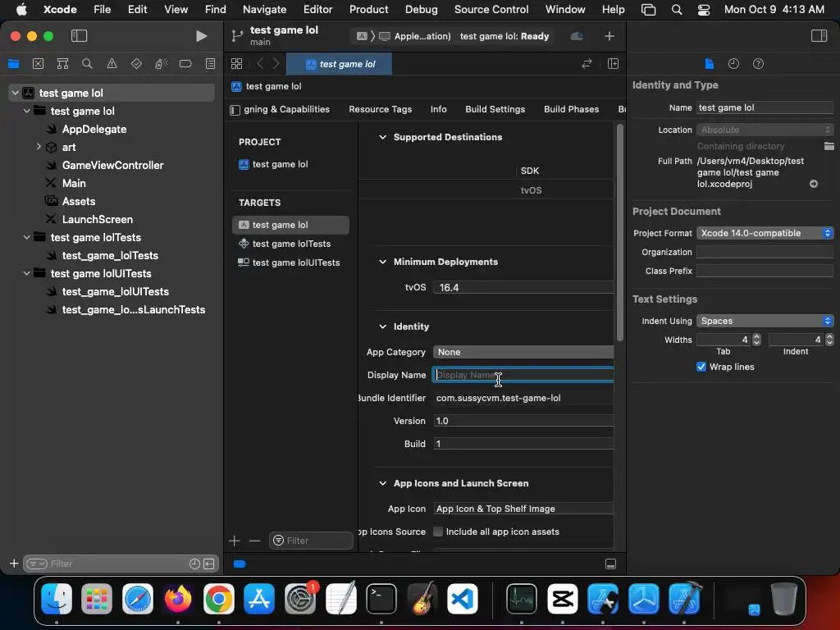The image size is (840, 630).
Task: Open the Test navigator diamond icon
Action: pos(136,64)
